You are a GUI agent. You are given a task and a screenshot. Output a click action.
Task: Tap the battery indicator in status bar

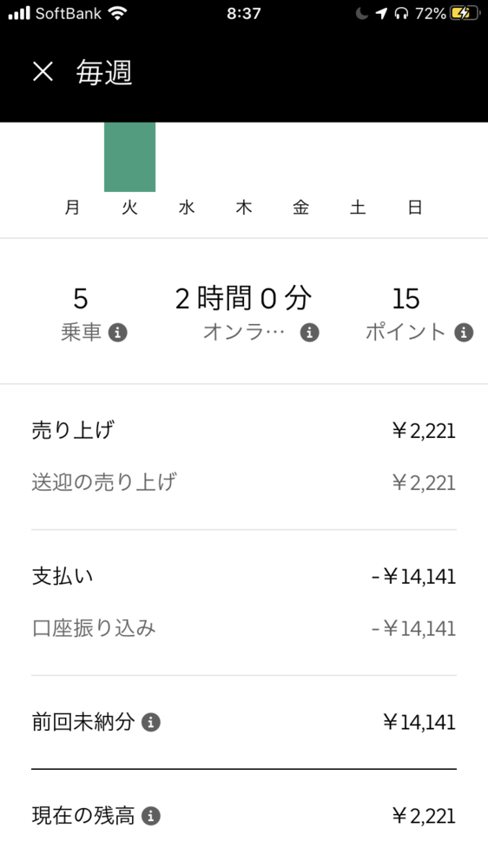(464, 14)
